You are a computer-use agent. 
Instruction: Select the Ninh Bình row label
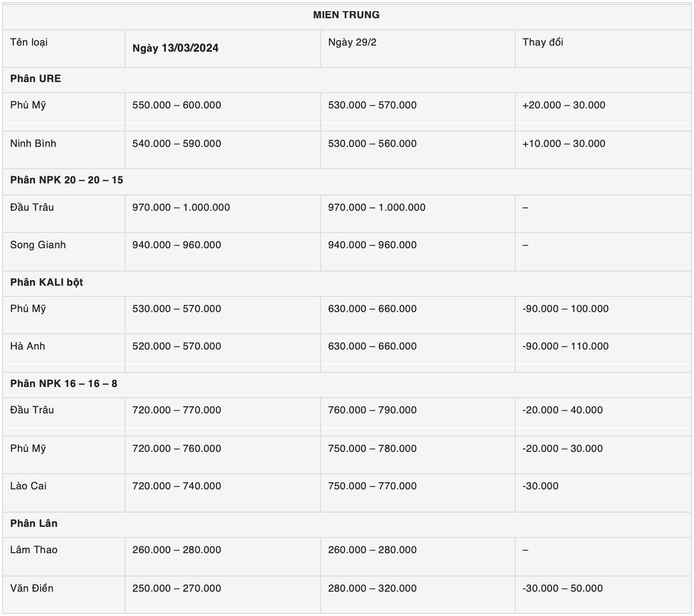33,144
